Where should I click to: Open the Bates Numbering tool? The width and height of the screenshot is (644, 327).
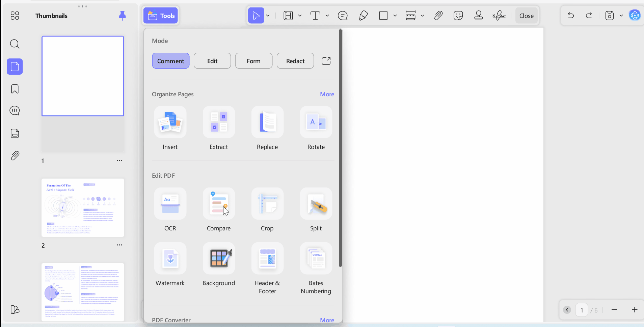[316, 269]
